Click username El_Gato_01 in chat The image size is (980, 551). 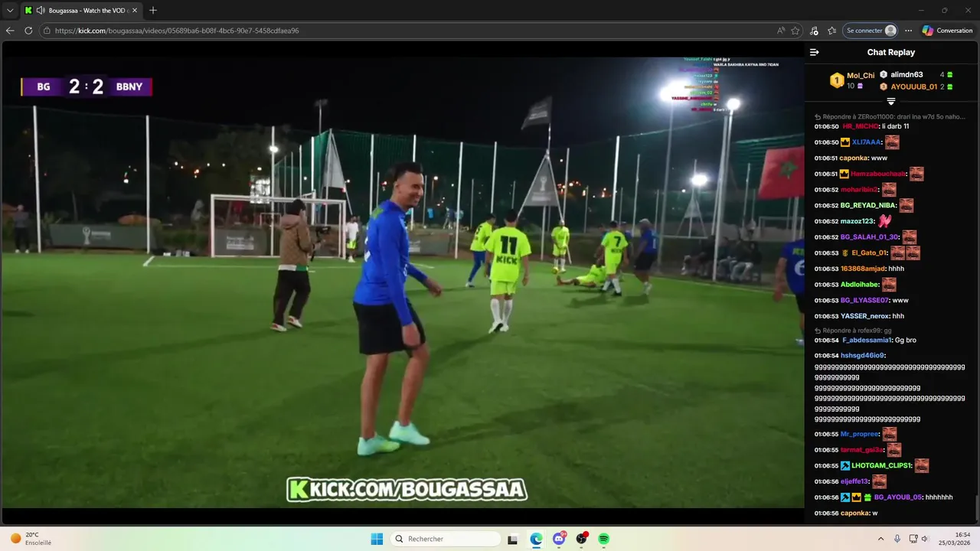tap(869, 253)
